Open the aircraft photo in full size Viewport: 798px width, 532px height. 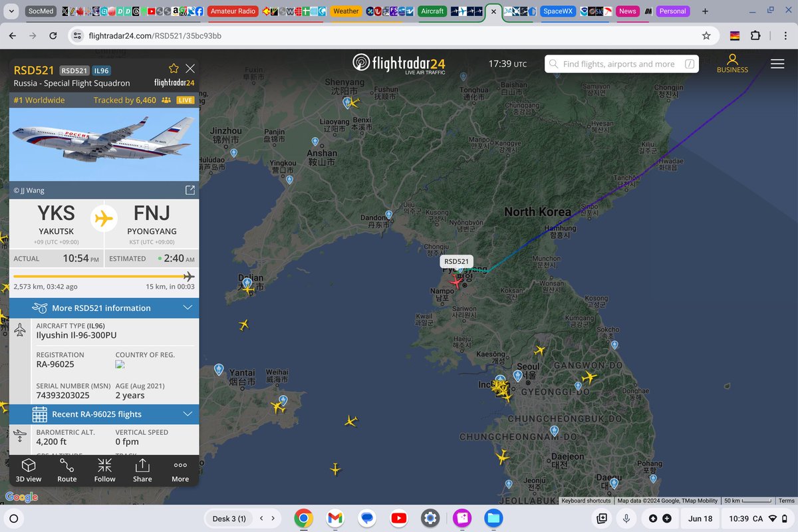pos(190,190)
